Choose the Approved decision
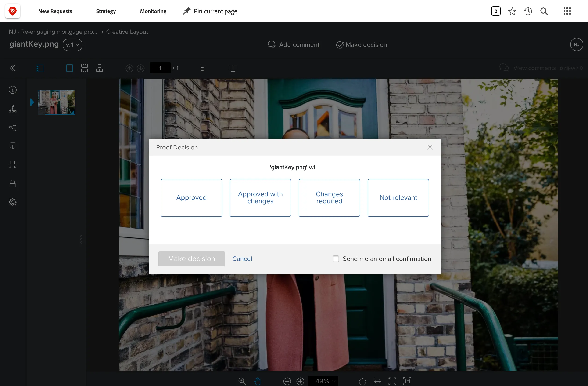This screenshot has width=588, height=386. [191, 198]
